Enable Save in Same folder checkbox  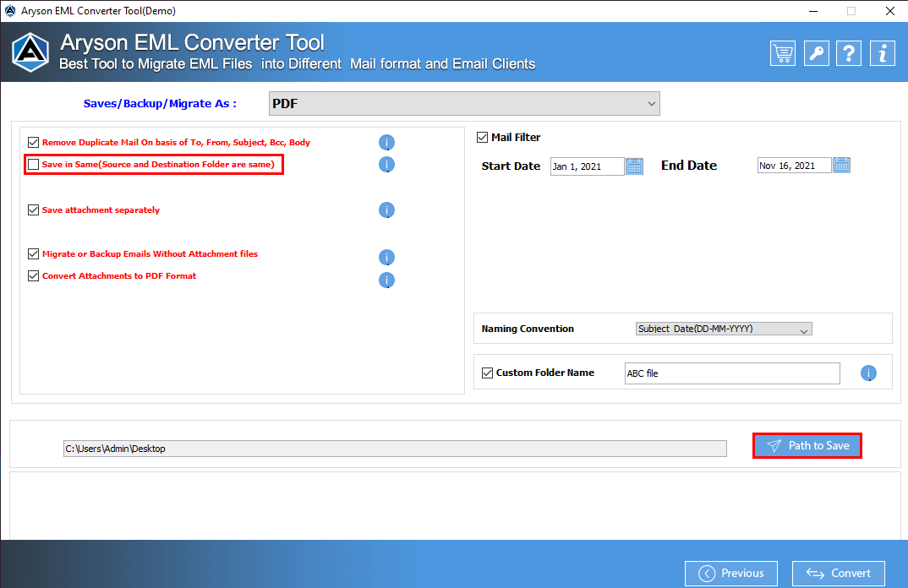coord(34,165)
